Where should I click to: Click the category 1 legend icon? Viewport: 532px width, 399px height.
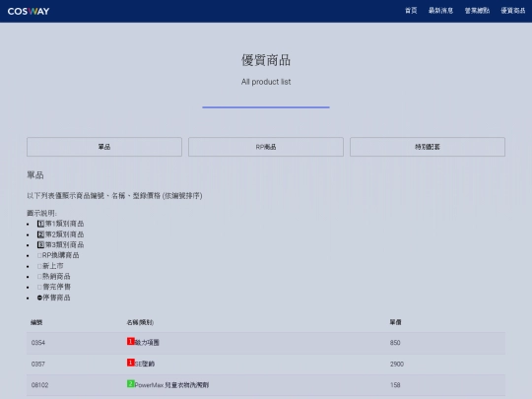[40, 224]
